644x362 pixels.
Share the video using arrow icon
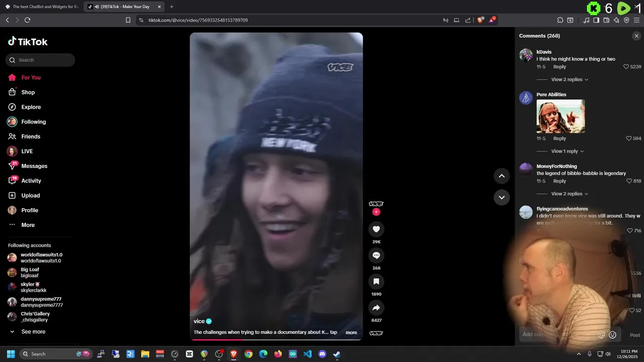pyautogui.click(x=376, y=308)
